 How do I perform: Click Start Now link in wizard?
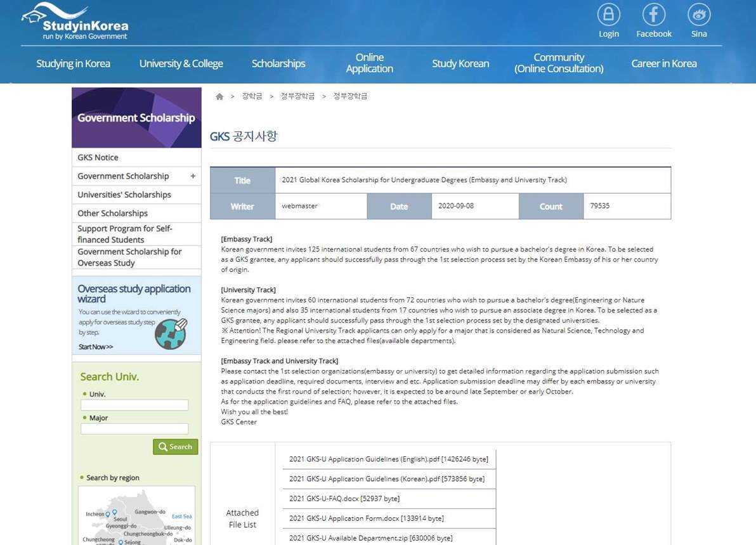coord(96,347)
